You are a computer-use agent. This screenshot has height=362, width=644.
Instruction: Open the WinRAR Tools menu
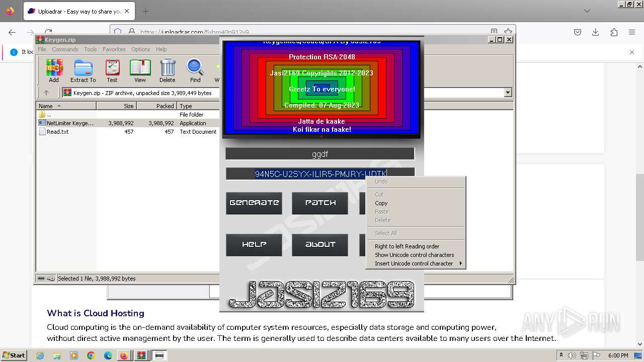point(91,49)
